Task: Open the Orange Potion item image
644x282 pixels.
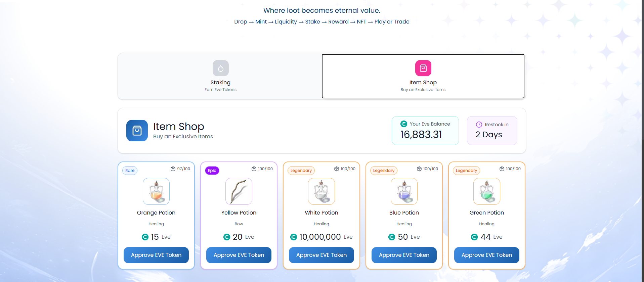Action: (x=156, y=191)
